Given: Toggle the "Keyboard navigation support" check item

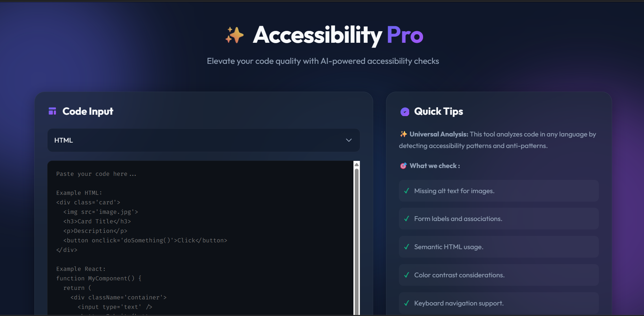Looking at the screenshot, I should [x=498, y=303].
